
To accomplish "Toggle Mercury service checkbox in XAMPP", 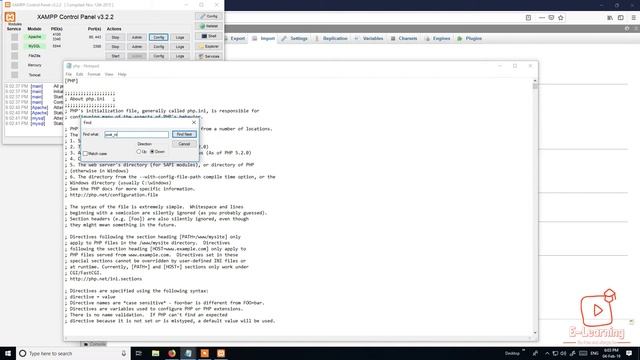I will 14,65.
